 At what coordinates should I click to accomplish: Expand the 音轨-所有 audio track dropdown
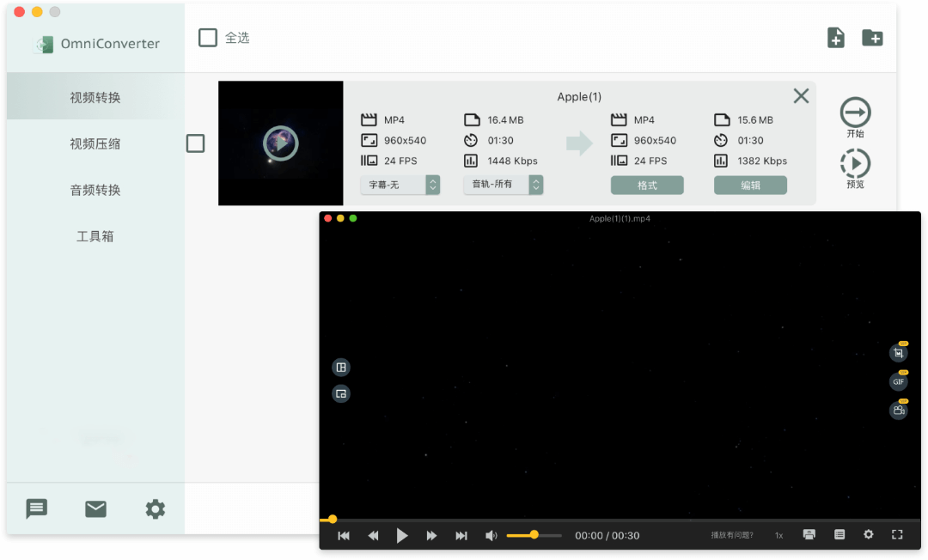tap(504, 185)
